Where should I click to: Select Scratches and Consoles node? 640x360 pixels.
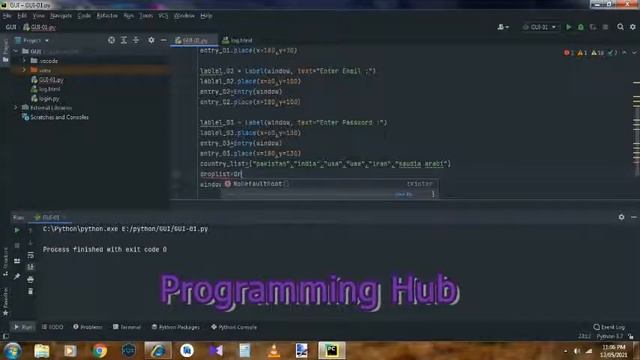pyautogui.click(x=55, y=117)
